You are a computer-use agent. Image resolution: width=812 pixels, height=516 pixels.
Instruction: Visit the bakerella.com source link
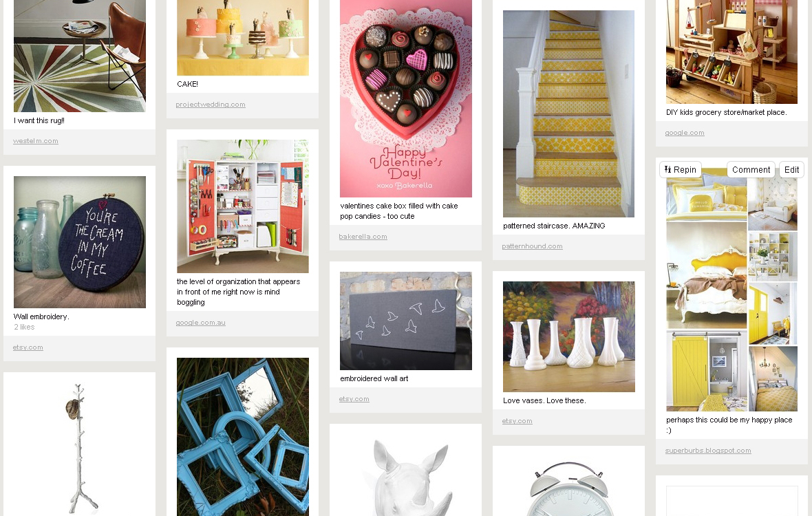click(363, 237)
